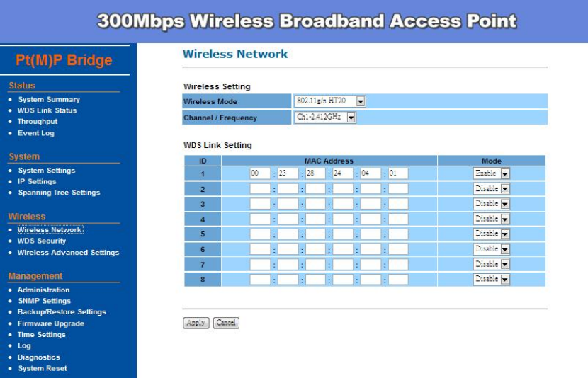Open Mode dropdown for WDS link 7

tap(491, 264)
